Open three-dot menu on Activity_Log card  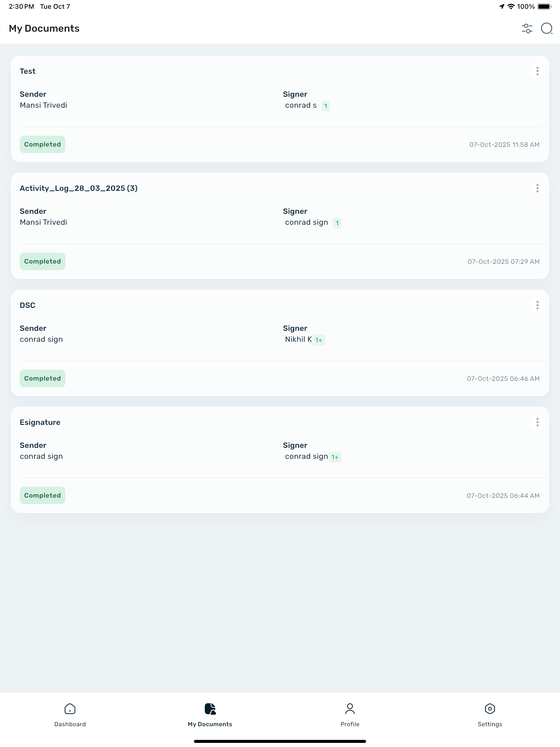[x=537, y=188]
